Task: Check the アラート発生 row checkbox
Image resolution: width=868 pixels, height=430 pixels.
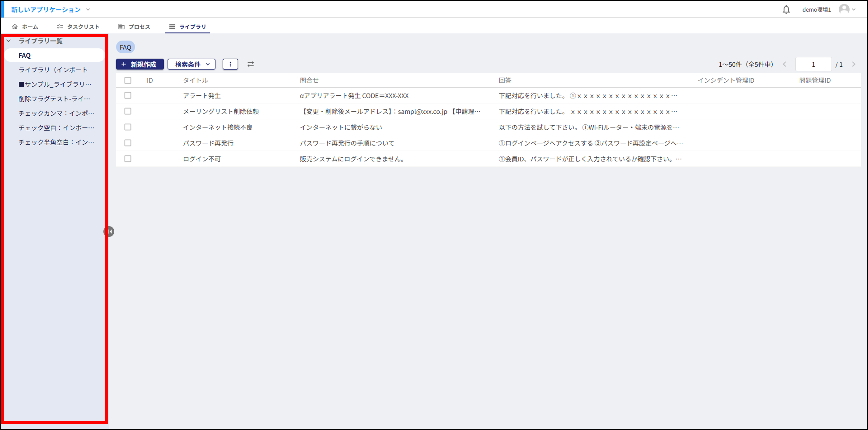Action: click(x=128, y=95)
